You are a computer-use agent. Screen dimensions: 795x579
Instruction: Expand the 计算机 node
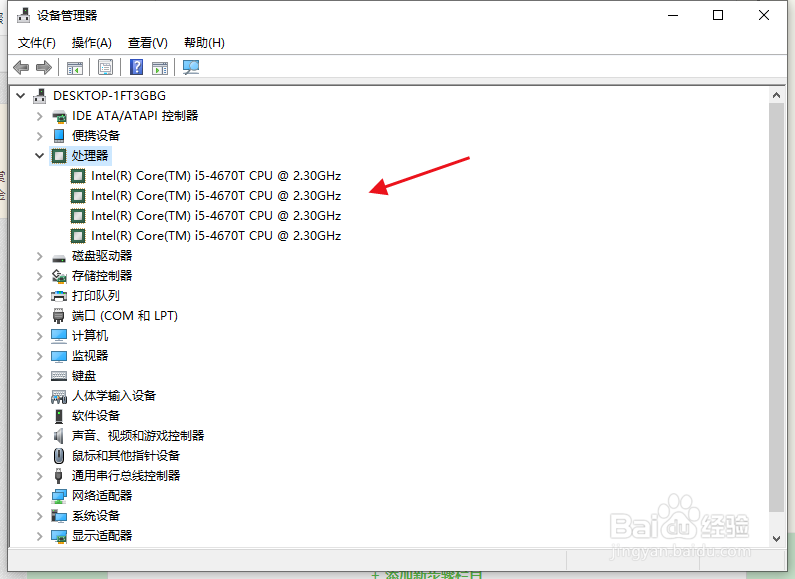coord(39,336)
